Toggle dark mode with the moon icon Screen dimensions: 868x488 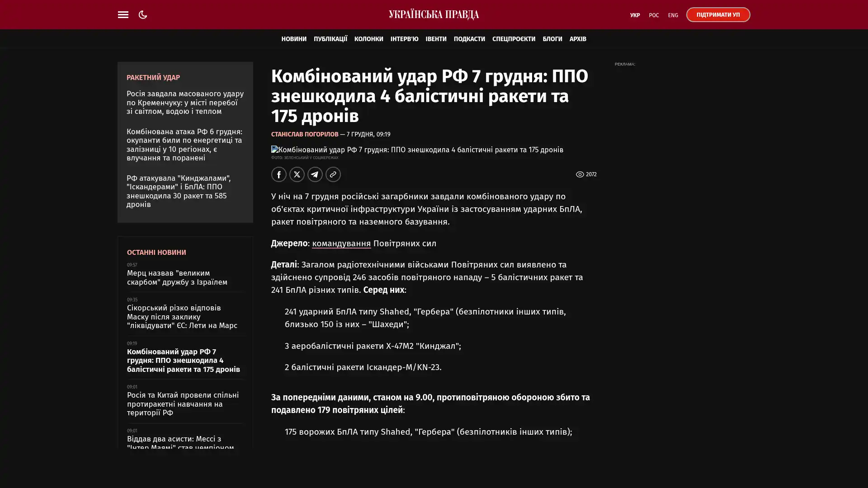143,14
